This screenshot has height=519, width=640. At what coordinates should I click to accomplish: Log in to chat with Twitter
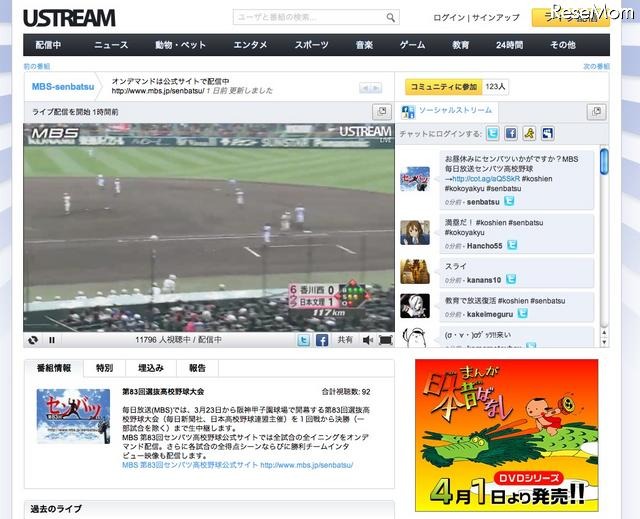coord(493,133)
